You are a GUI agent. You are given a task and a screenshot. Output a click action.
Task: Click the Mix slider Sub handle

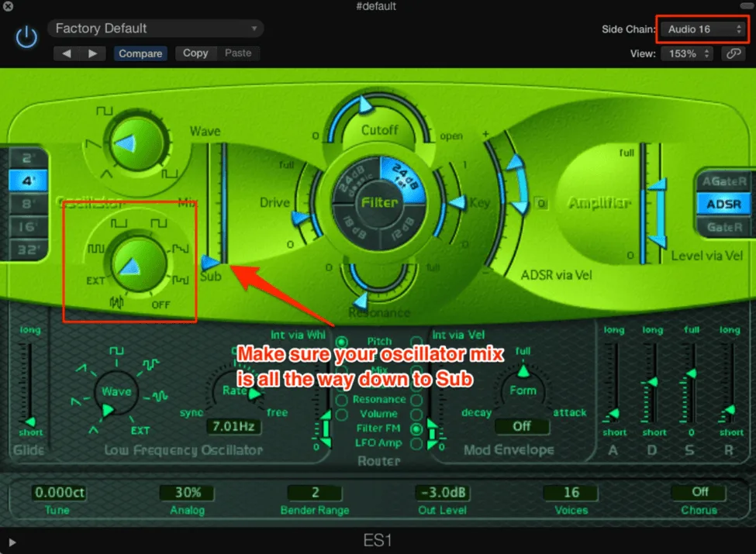pyautogui.click(x=210, y=262)
